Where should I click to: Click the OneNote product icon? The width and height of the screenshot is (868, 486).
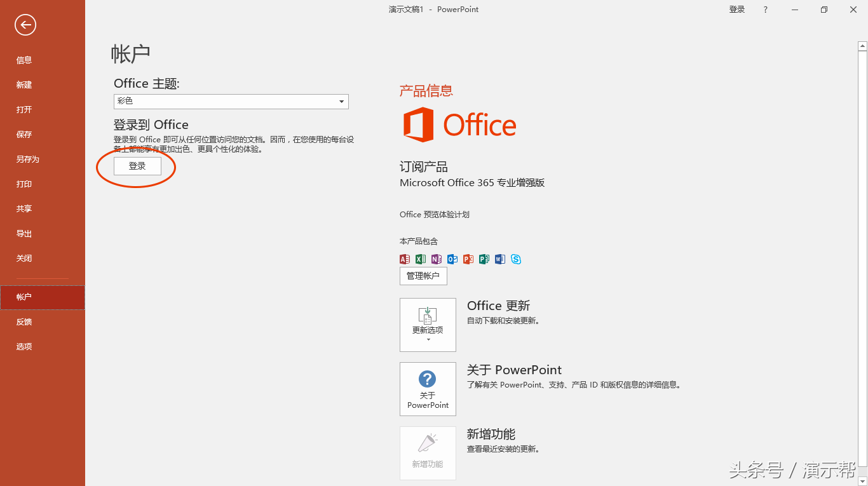[x=437, y=259]
